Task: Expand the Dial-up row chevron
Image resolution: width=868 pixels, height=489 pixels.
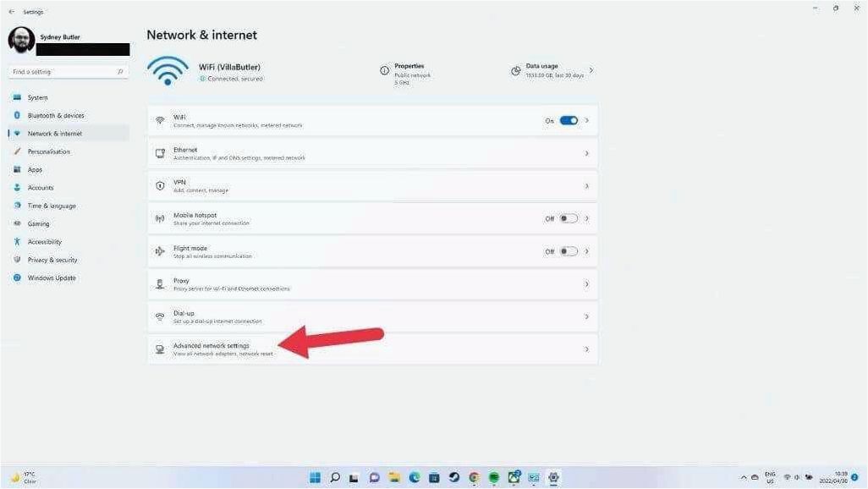Action: (x=587, y=316)
